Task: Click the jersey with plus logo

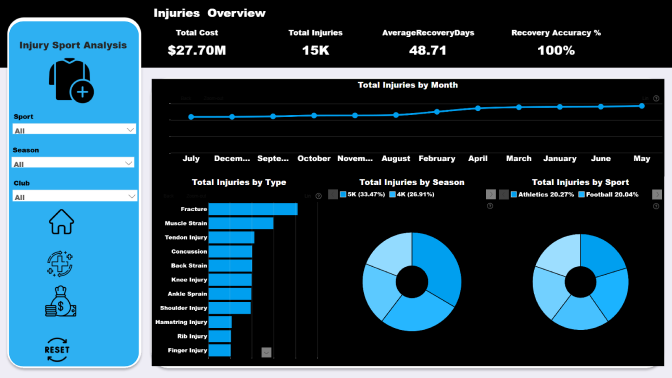Action: tap(71, 81)
